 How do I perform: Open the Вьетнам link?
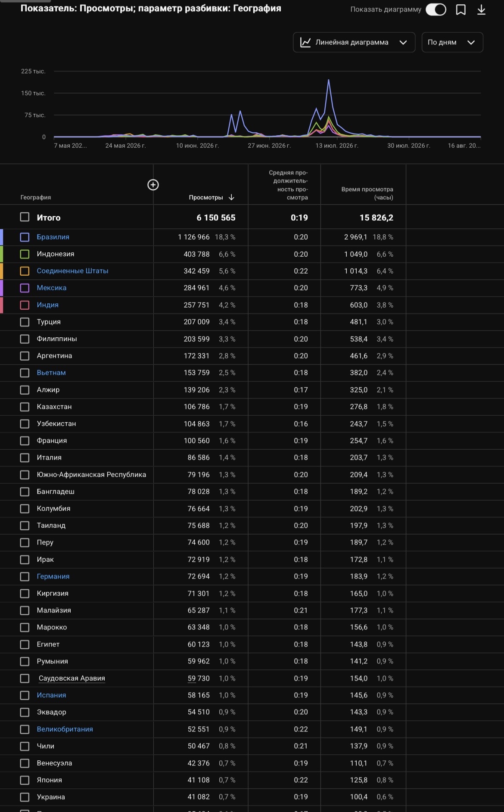click(x=51, y=373)
